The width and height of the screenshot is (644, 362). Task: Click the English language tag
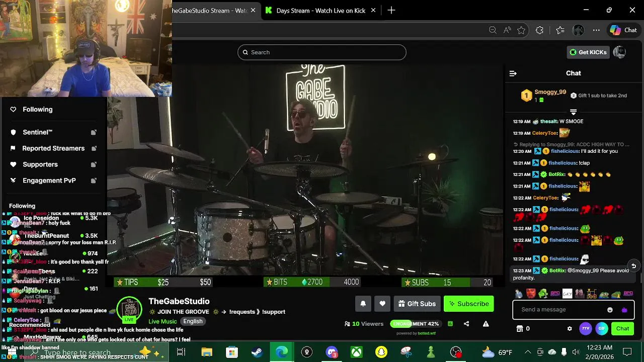point(193,321)
